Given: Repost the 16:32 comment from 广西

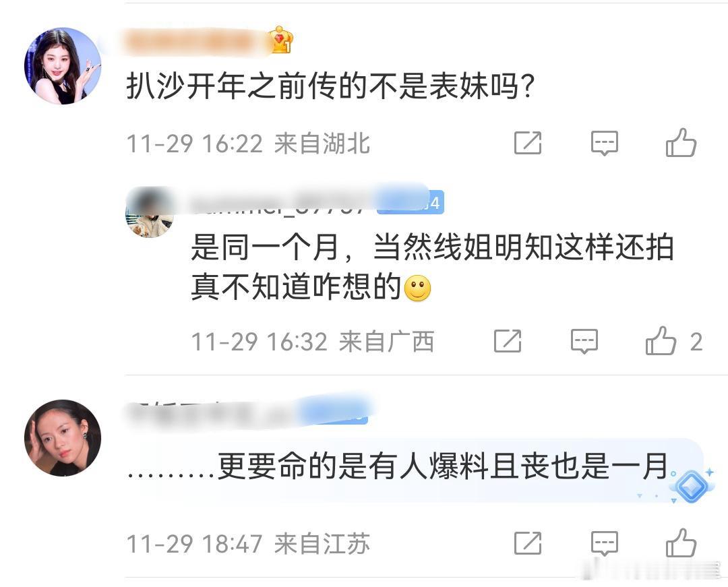Looking at the screenshot, I should (508, 341).
